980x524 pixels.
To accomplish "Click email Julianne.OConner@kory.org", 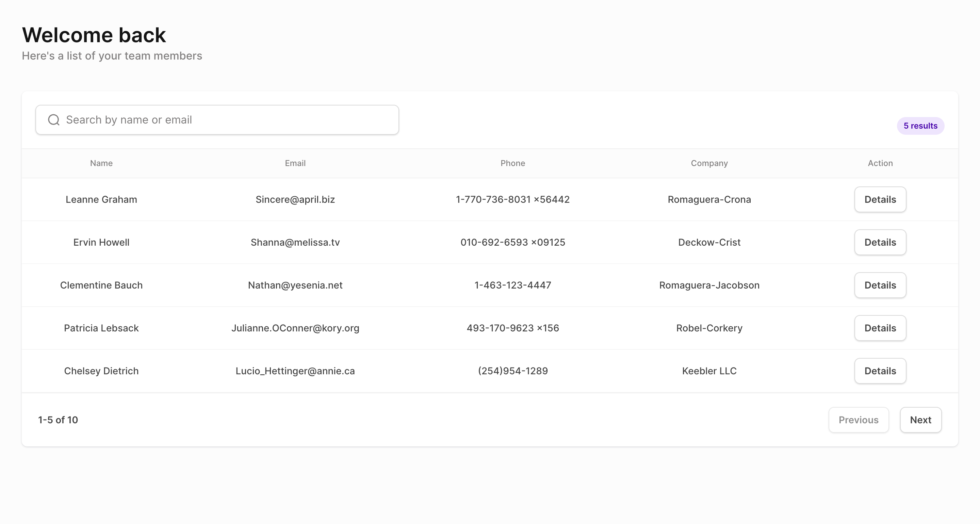I will pyautogui.click(x=295, y=328).
